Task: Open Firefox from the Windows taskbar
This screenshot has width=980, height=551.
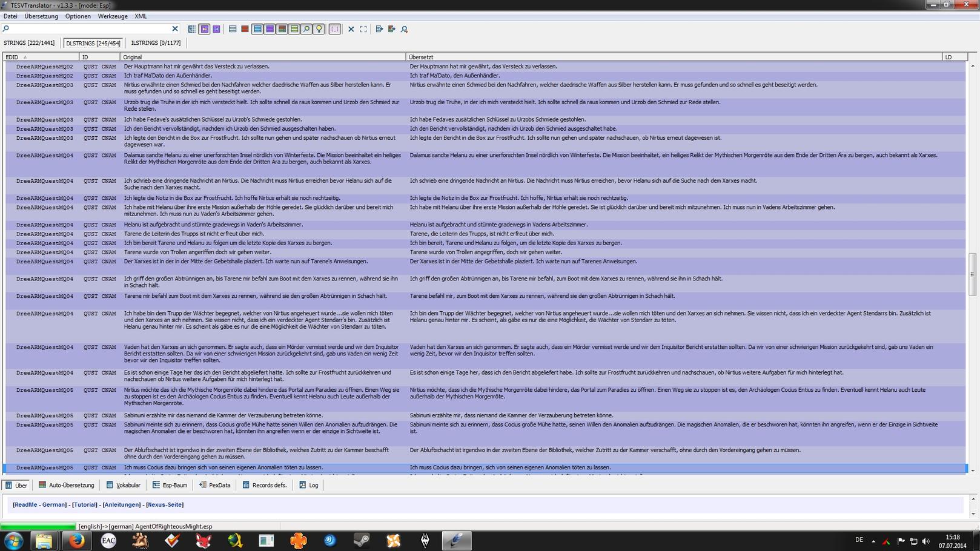Action: pyautogui.click(x=76, y=540)
